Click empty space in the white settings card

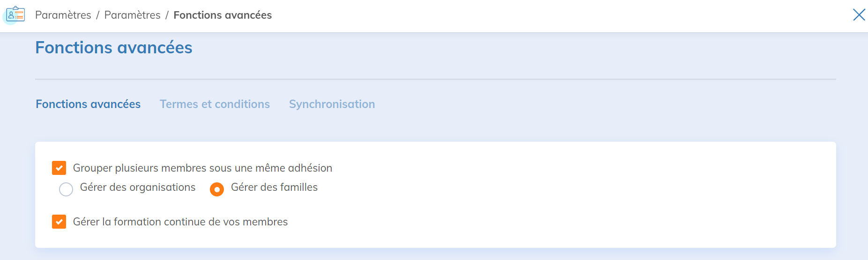[562, 196]
